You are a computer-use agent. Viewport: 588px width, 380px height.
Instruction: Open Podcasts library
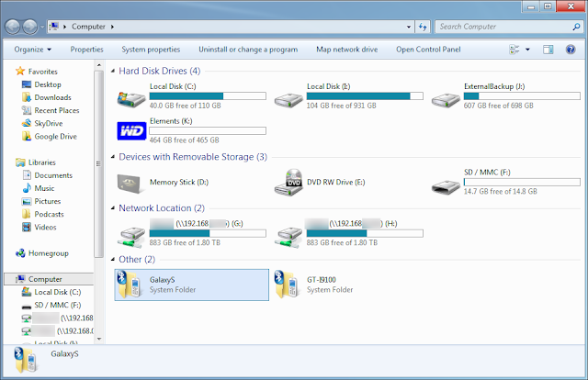point(49,214)
